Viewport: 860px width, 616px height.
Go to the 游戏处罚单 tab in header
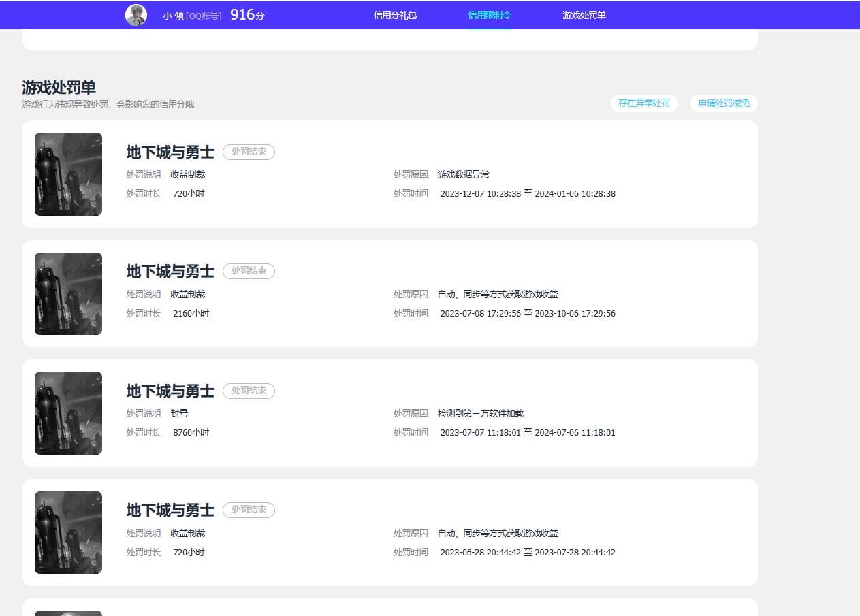pos(584,15)
